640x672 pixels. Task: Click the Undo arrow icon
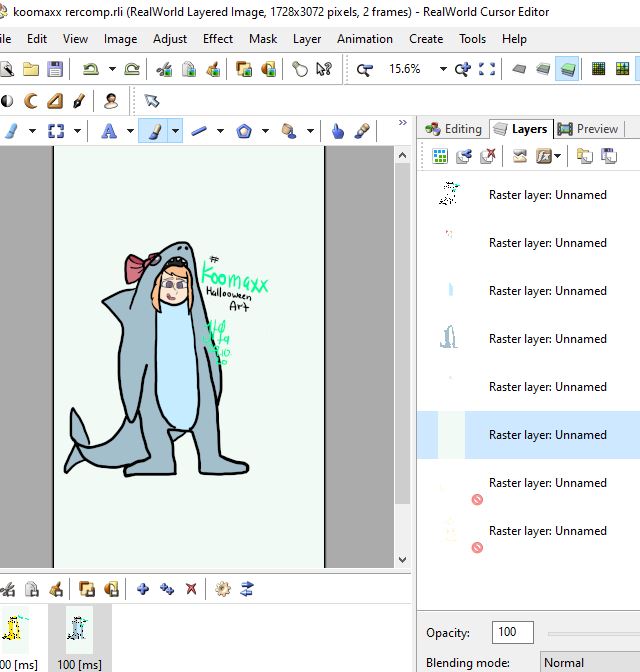pos(90,69)
